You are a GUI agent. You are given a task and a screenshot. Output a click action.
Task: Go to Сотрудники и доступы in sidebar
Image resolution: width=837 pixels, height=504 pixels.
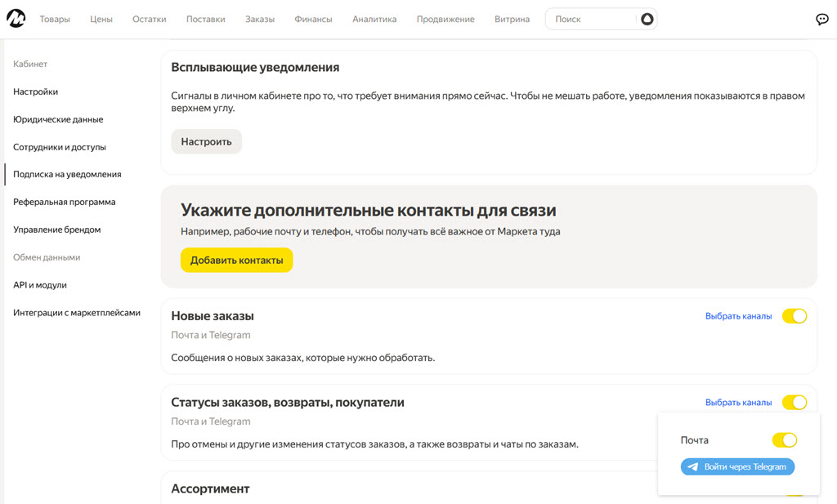(x=60, y=147)
